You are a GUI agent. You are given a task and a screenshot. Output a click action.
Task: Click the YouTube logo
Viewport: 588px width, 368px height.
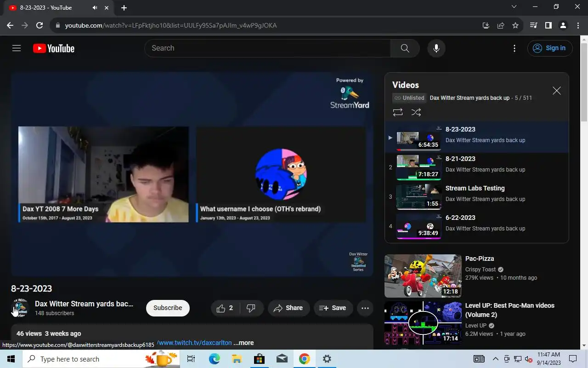54,48
